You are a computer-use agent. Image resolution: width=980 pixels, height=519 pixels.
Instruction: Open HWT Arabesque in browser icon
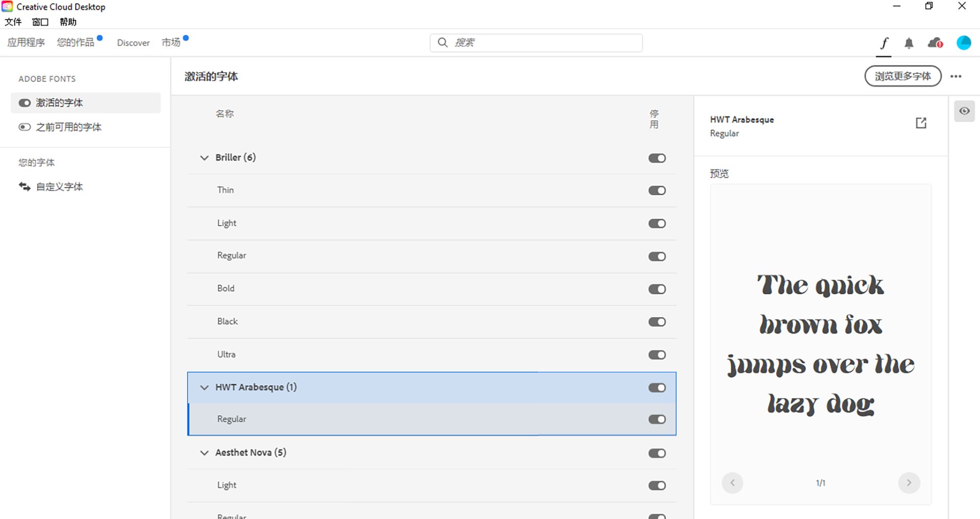(921, 123)
